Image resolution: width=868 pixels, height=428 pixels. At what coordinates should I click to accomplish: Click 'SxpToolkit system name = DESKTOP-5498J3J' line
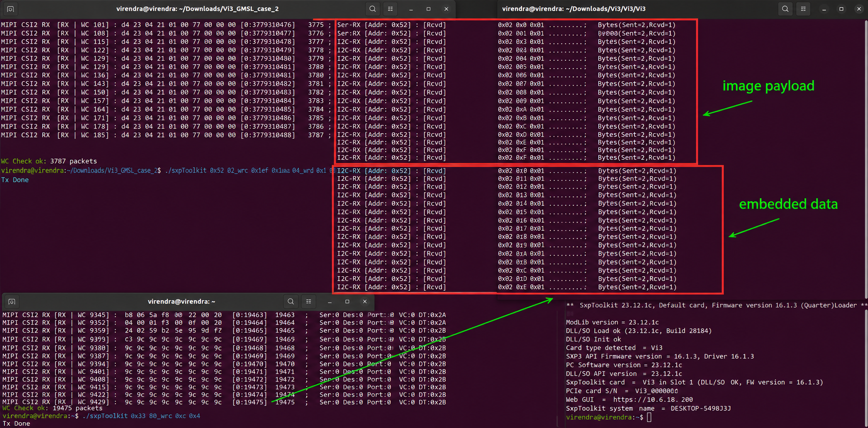pyautogui.click(x=648, y=409)
